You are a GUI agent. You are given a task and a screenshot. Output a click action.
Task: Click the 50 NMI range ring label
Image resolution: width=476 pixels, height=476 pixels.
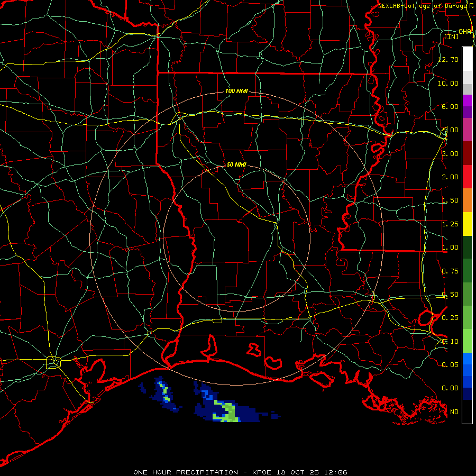pos(236,164)
